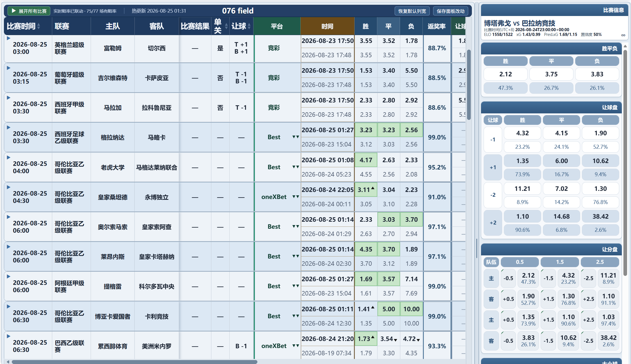Click highlighted 10.00 loss odds for 博亚卡爱国者
Screen dimensions: 631x364
(x=411, y=309)
